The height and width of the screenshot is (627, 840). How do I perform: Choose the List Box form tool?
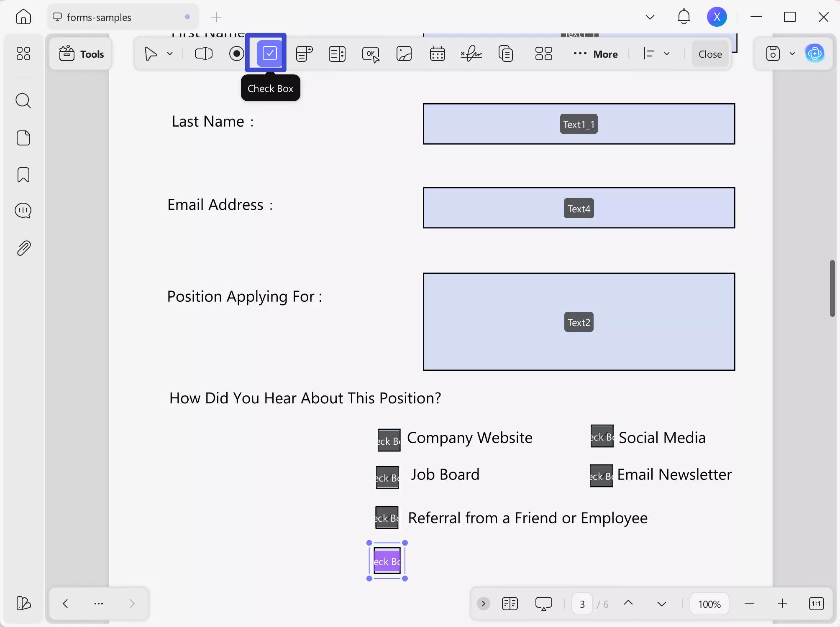337,54
